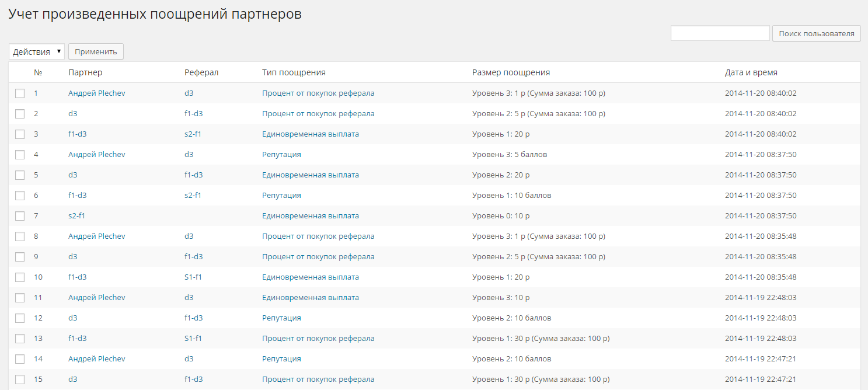Open referral S1-f1 link in row 13
The image size is (868, 390).
[x=193, y=339]
